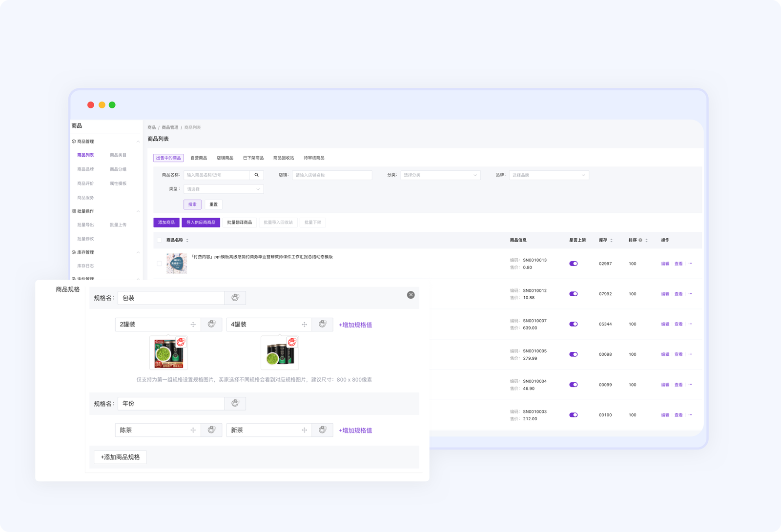The height and width of the screenshot is (532, 781).
Task: Collapse the 商品管理 sidebar section
Action: [138, 142]
